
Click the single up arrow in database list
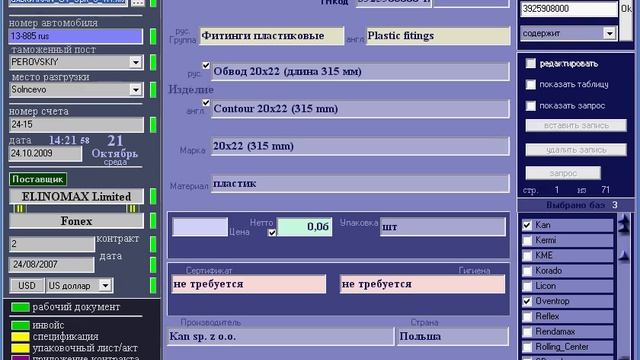pyautogui.click(x=624, y=256)
